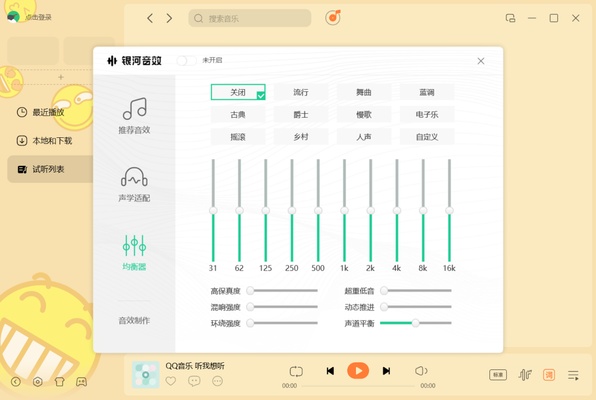Select the 蓝调 equalizer preset

[x=427, y=92]
